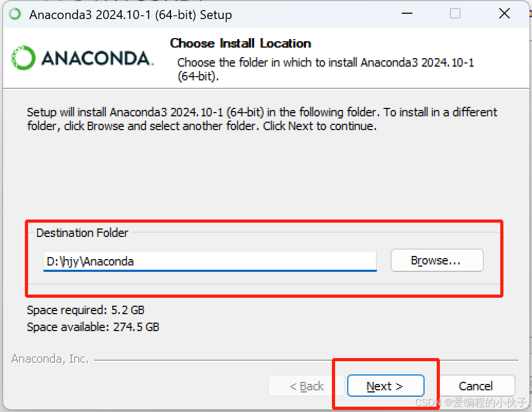Open the Browse... folder picker

pos(437,260)
